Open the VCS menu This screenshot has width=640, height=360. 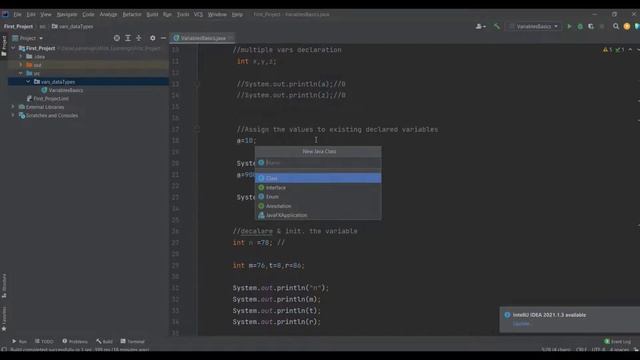198,14
